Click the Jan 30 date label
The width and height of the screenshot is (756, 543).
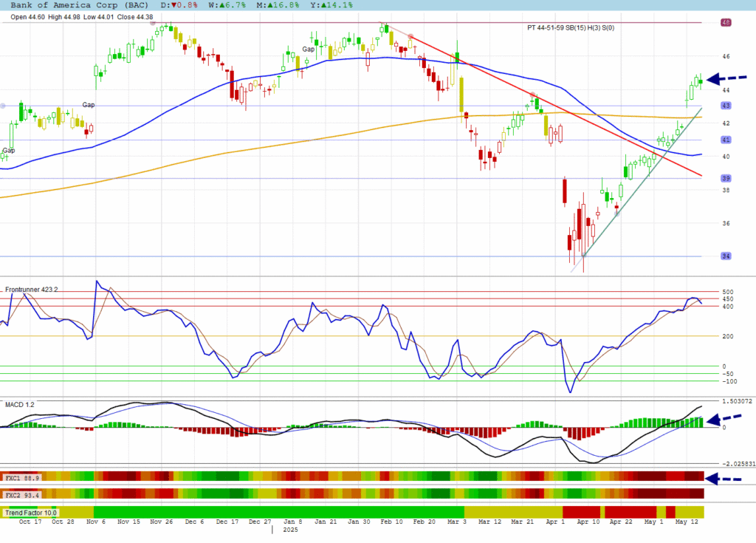point(359,522)
